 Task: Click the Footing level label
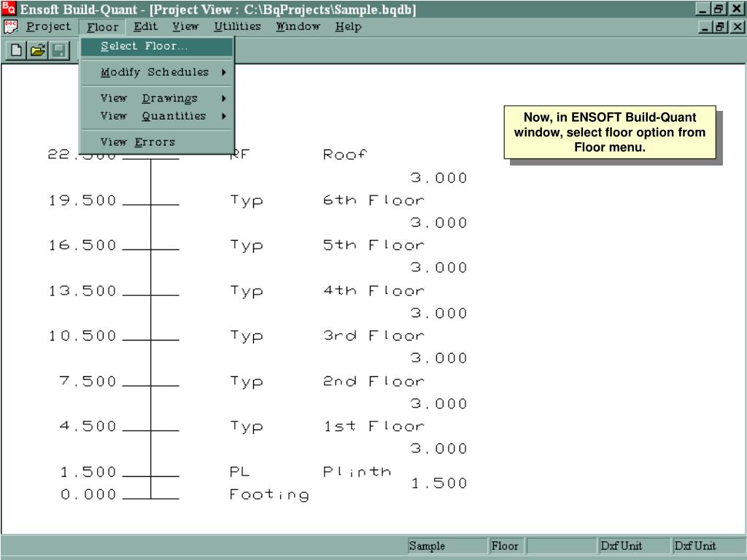click(x=269, y=495)
